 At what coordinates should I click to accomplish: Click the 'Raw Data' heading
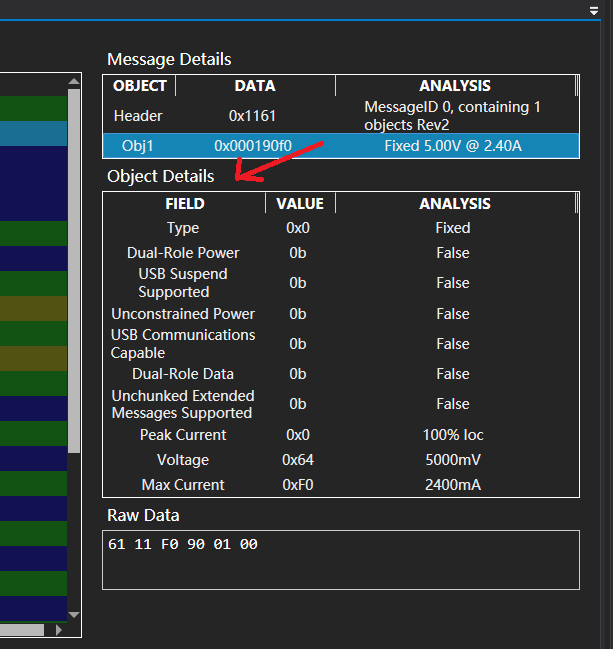pos(143,516)
